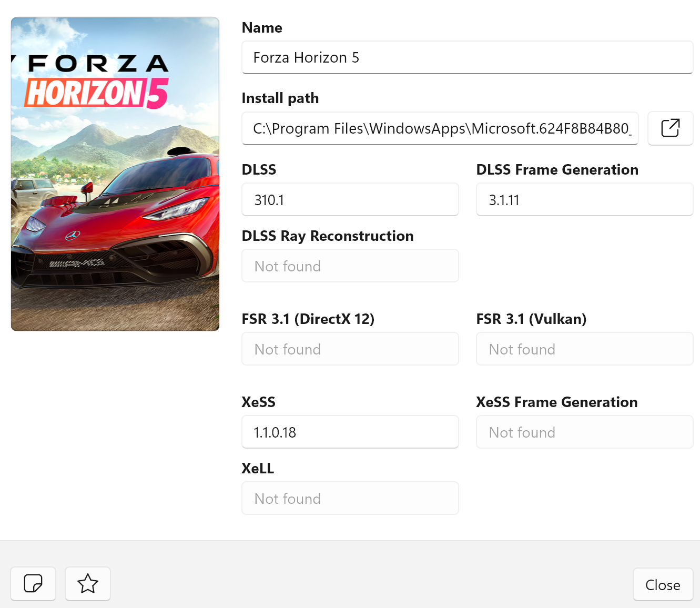Click the Forza Horizon 5 cover art

click(115, 174)
